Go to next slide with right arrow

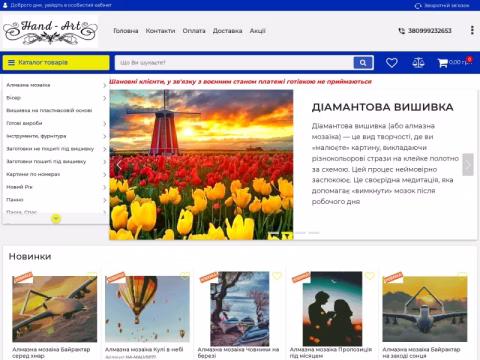click(x=468, y=164)
